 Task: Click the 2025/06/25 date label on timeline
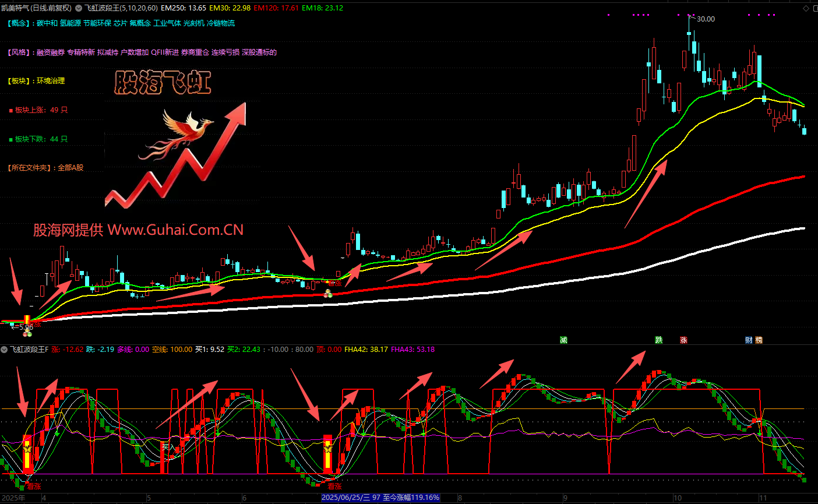click(x=346, y=498)
